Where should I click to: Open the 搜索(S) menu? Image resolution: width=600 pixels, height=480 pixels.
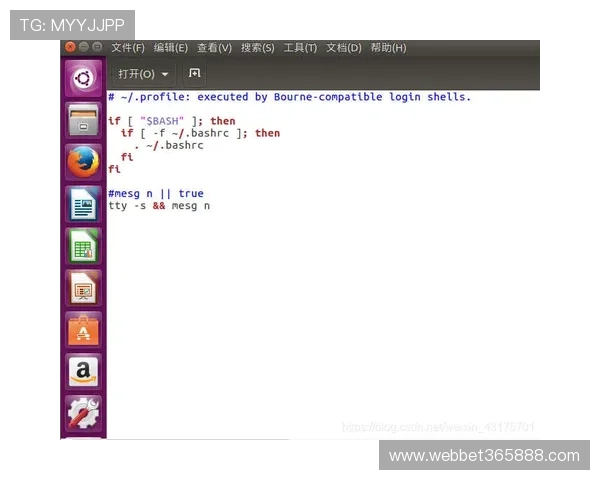(x=257, y=47)
